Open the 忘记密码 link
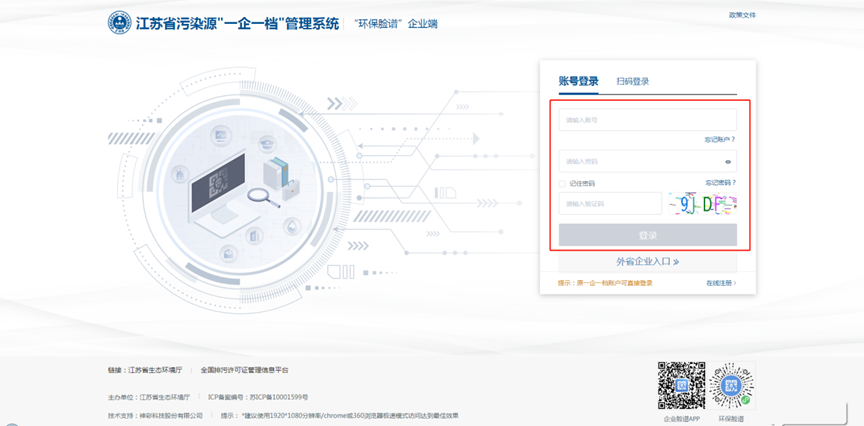Image resolution: width=864 pixels, height=426 pixels. coord(720,183)
